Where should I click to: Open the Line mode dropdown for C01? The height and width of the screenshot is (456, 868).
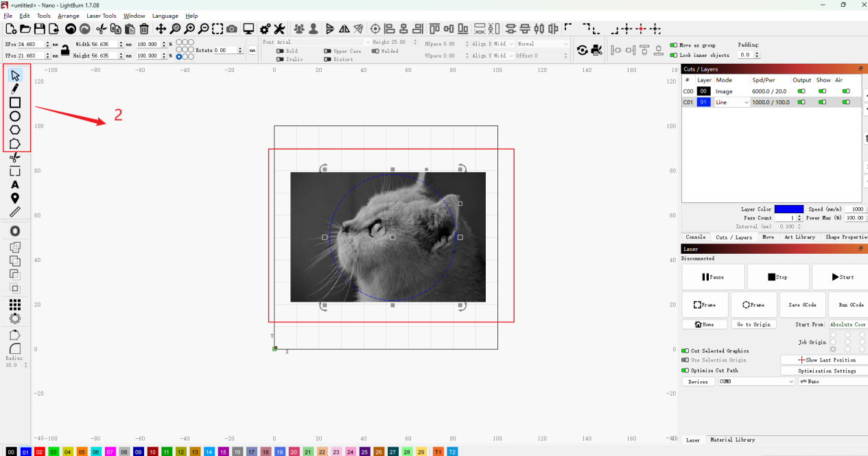pyautogui.click(x=732, y=102)
